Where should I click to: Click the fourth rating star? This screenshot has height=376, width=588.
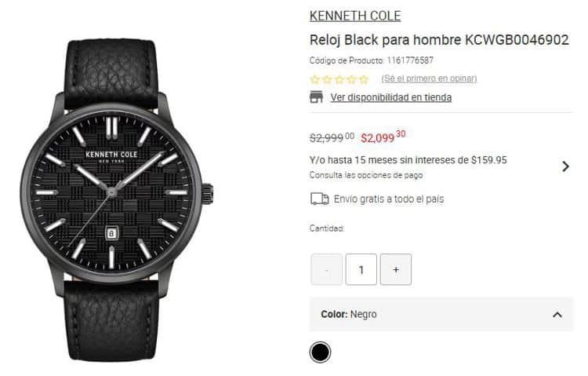click(352, 79)
